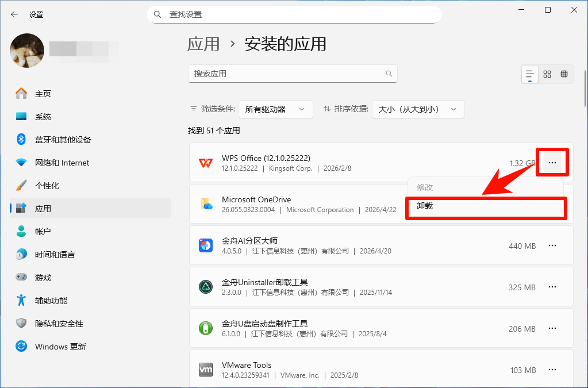Open 帐户 settings
Image resolution: width=588 pixels, height=388 pixels.
point(90,232)
